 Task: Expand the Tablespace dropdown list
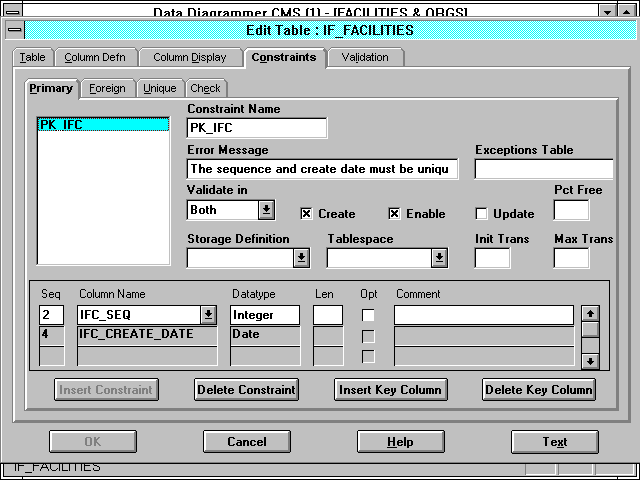pyautogui.click(x=439, y=258)
